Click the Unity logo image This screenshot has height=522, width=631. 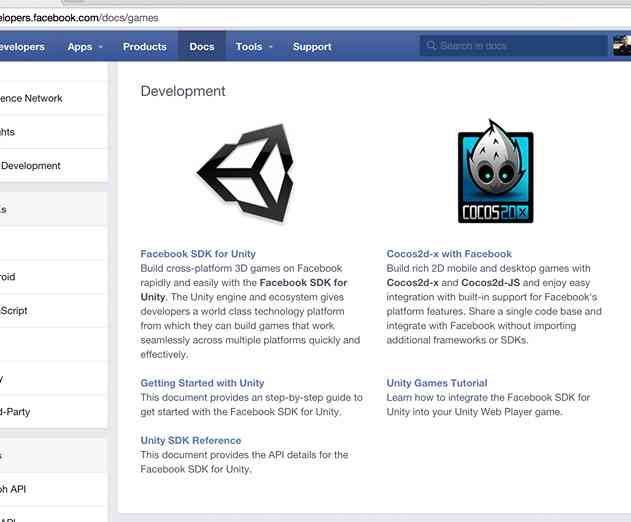click(245, 172)
